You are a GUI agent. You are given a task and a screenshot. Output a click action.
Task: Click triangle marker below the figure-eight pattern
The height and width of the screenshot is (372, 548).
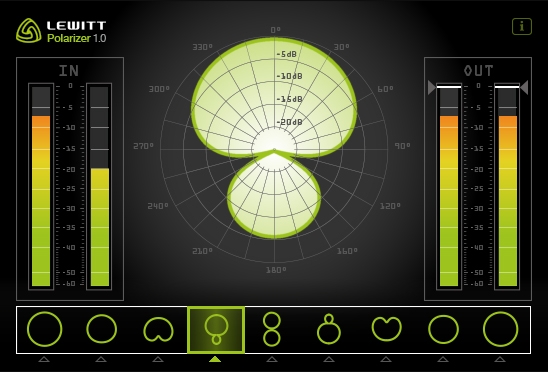tap(272, 359)
